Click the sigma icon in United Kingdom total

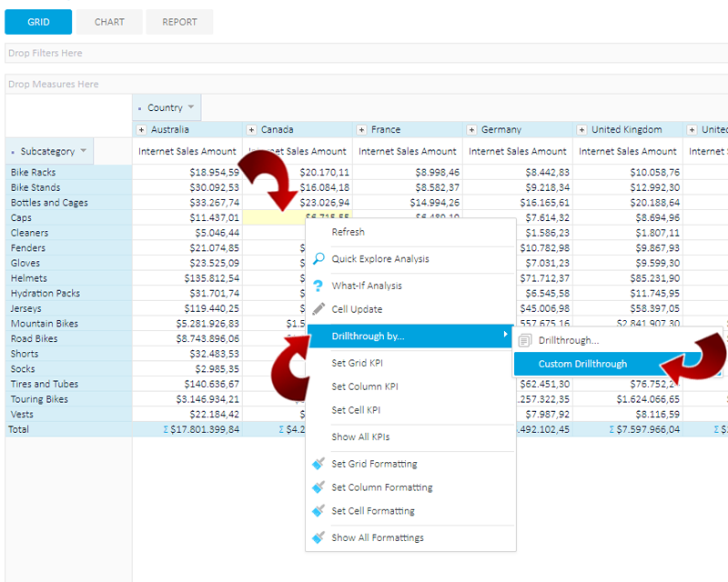[x=612, y=429]
